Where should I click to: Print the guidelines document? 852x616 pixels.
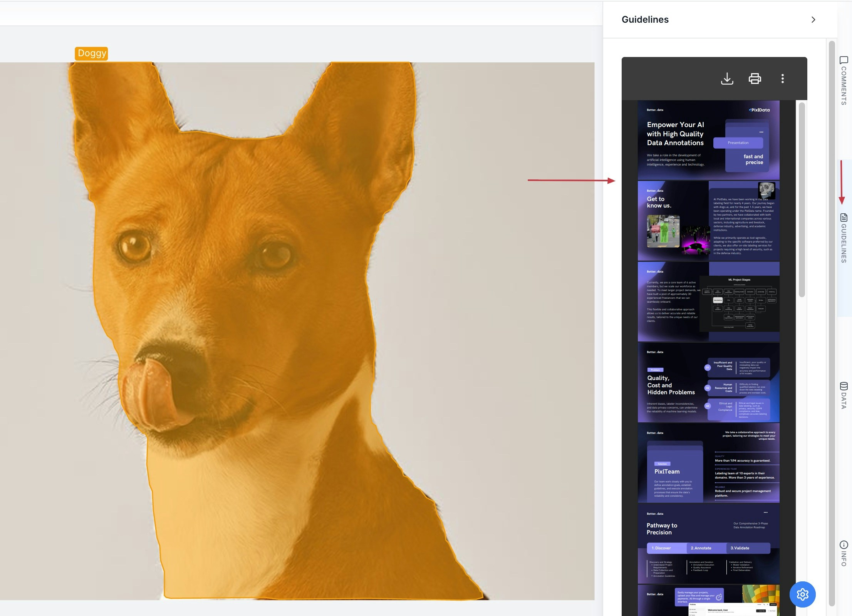click(x=755, y=79)
